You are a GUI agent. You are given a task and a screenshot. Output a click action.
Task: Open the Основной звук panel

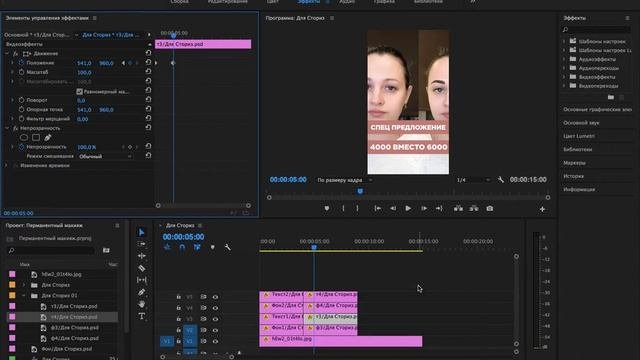click(581, 123)
